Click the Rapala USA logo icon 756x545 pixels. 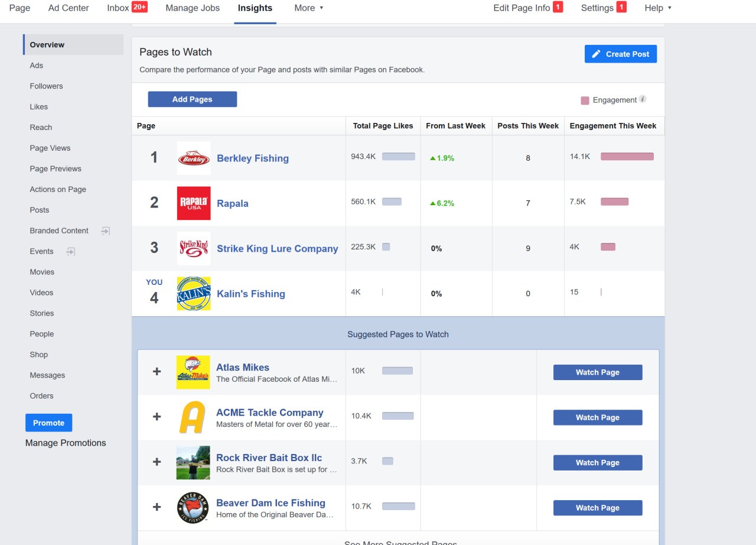coord(194,203)
